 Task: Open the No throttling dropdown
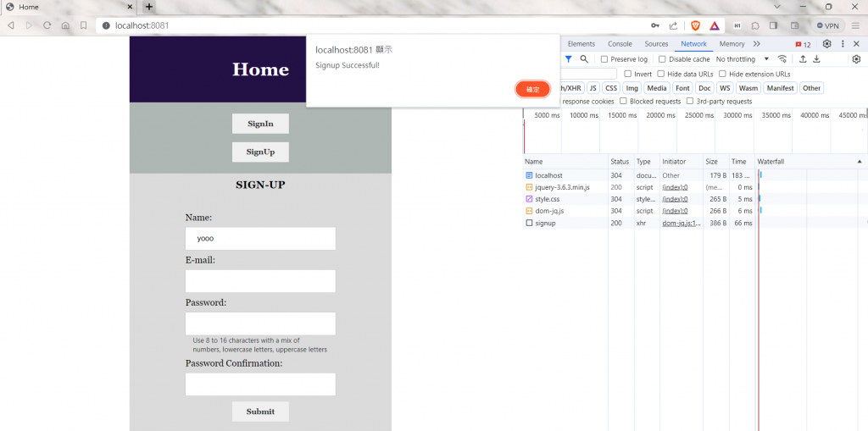pyautogui.click(x=743, y=59)
